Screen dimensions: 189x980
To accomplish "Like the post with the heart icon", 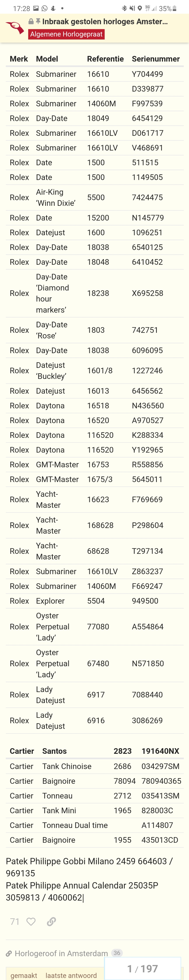I will (31, 921).
